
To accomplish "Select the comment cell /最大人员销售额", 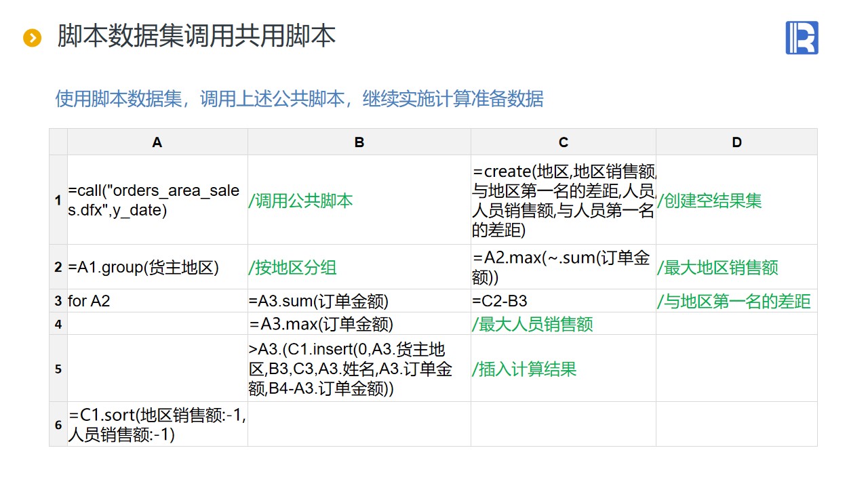I will (564, 323).
